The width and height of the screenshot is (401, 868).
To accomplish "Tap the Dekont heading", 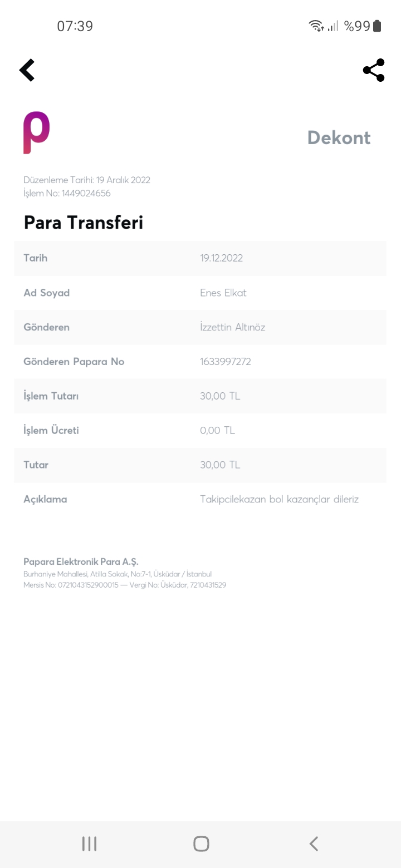I will 339,137.
